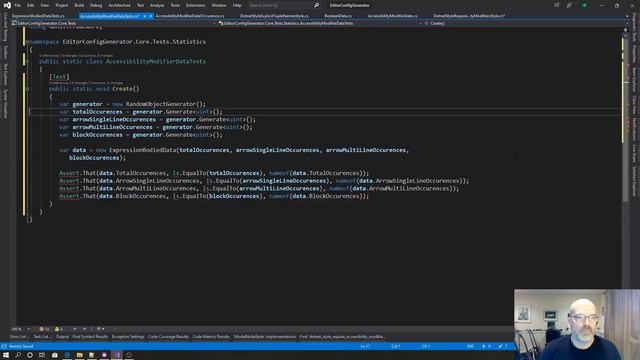
Task: Open the Project menu
Action: [x=62, y=5]
